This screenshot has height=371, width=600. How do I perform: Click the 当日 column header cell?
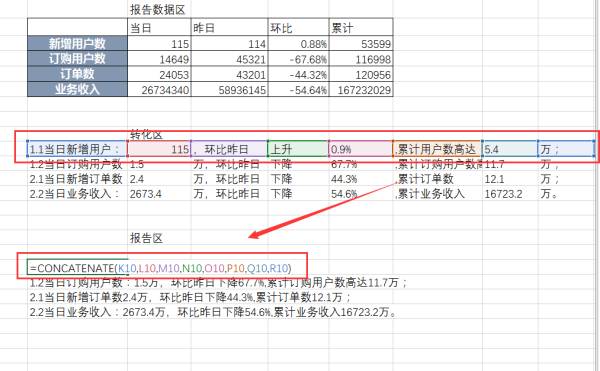point(159,28)
